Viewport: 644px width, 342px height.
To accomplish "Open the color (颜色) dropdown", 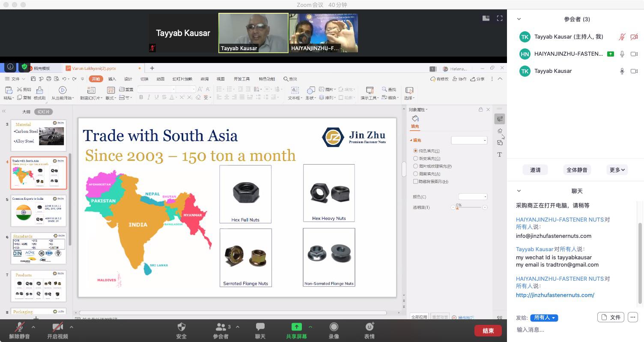I will (x=473, y=197).
